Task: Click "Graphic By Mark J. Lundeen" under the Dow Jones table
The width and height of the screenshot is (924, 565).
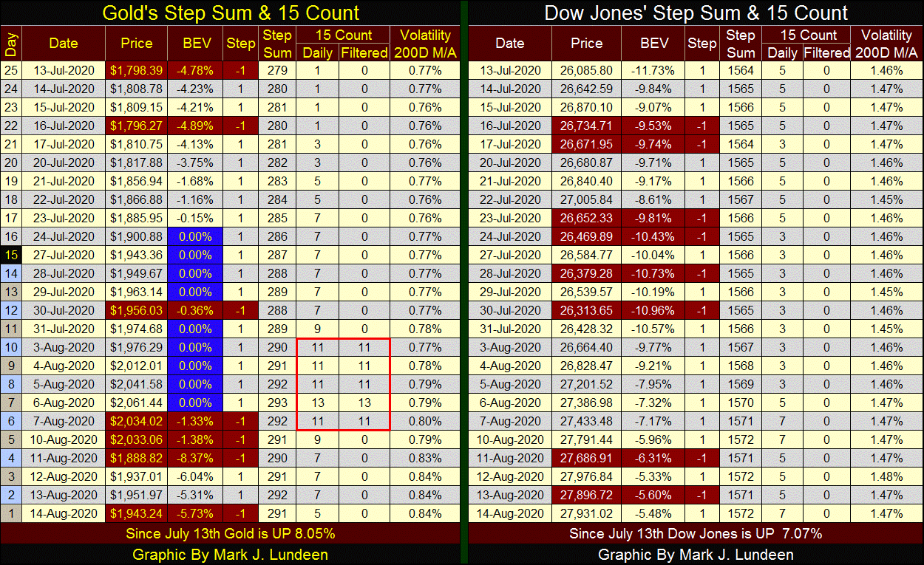Action: [x=696, y=554]
